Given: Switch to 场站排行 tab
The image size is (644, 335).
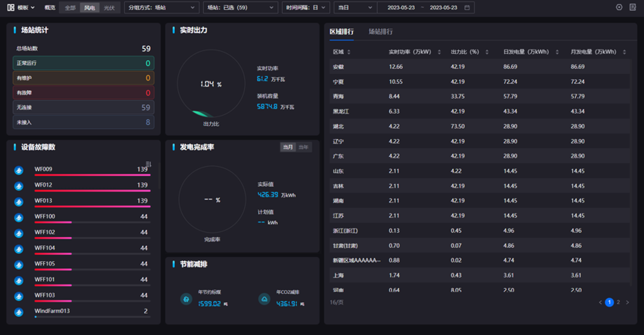Looking at the screenshot, I should (381, 32).
